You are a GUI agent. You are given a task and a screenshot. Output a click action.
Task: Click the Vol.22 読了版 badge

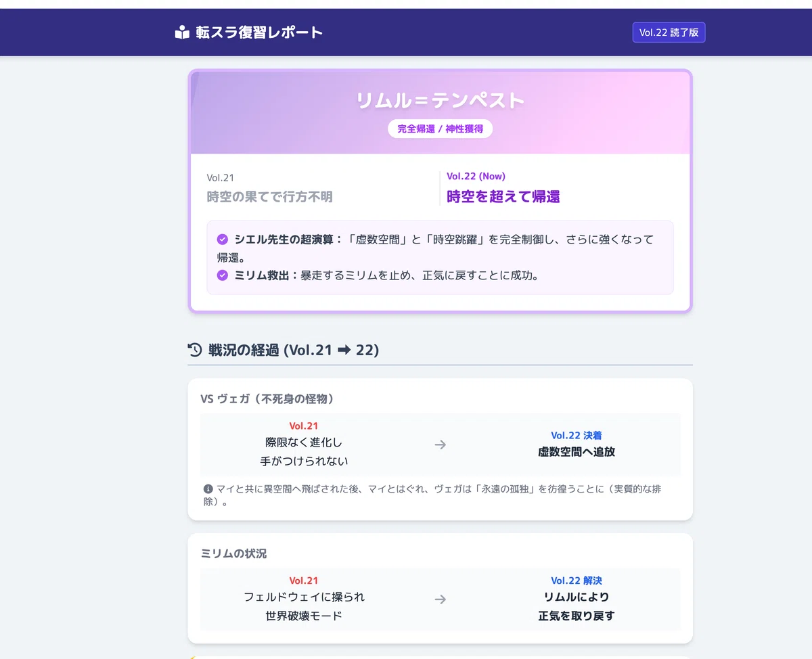(669, 32)
